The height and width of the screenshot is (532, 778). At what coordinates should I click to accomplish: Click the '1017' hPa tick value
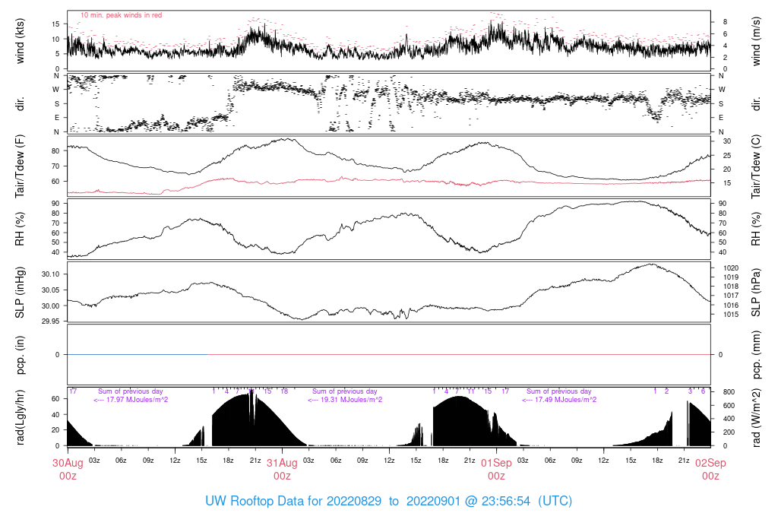(x=731, y=296)
